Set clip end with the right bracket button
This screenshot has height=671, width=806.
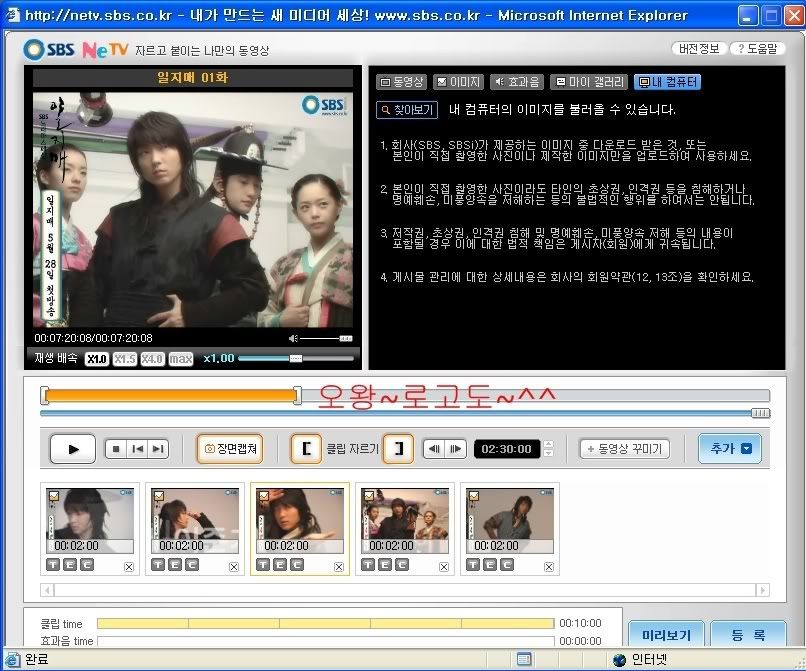click(398, 449)
